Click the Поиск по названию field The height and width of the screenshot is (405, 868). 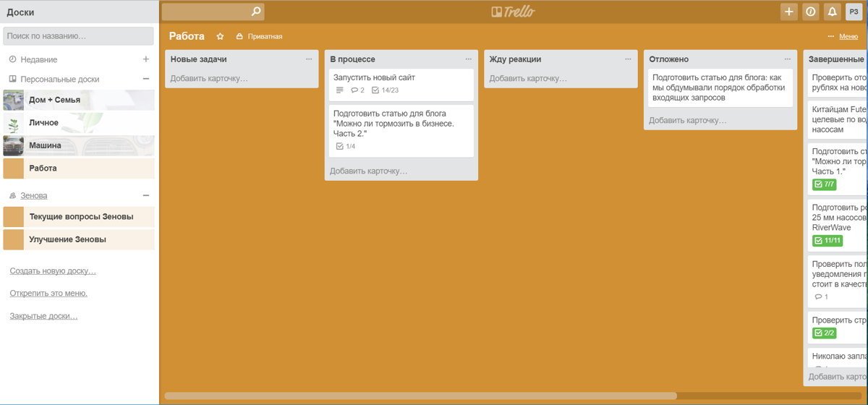pos(78,35)
